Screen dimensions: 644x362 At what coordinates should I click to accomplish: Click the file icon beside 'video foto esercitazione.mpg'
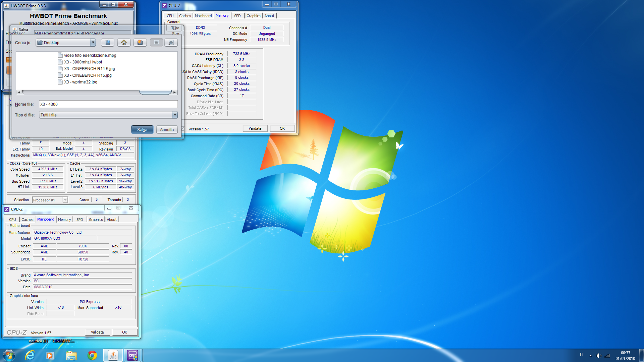click(x=60, y=55)
